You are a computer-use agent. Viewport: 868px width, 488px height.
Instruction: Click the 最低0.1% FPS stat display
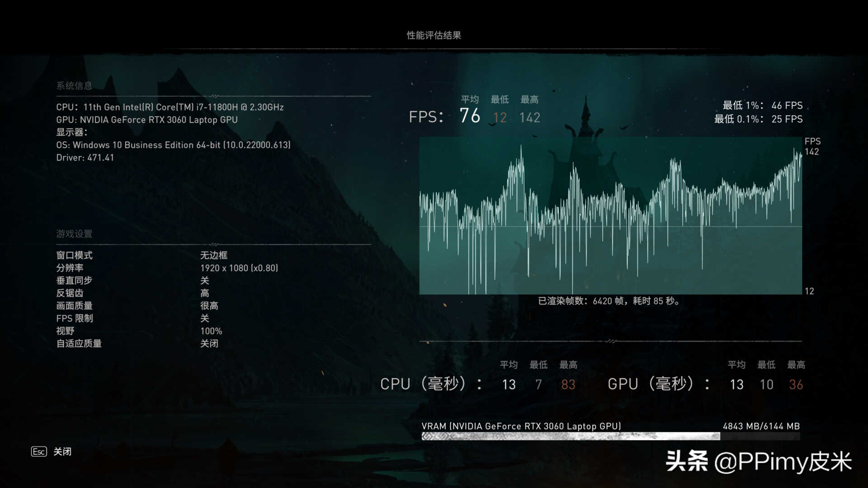coord(758,118)
